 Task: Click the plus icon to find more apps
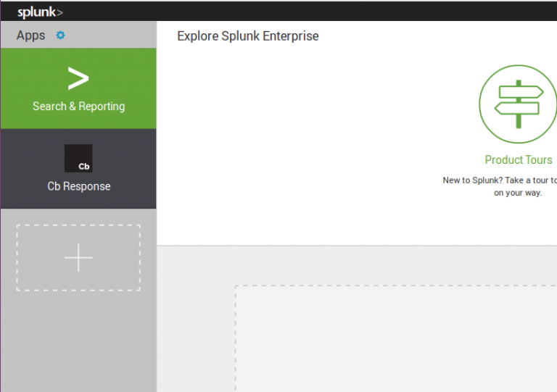tap(78, 258)
